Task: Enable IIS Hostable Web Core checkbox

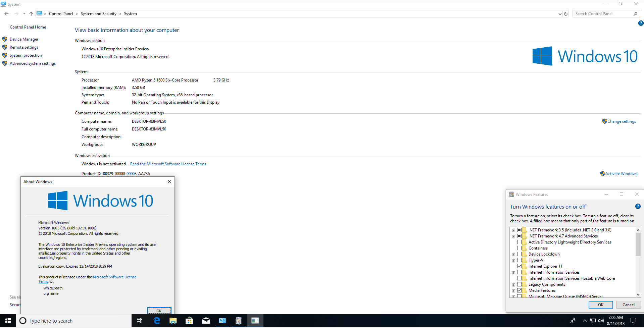Action: pyautogui.click(x=519, y=278)
